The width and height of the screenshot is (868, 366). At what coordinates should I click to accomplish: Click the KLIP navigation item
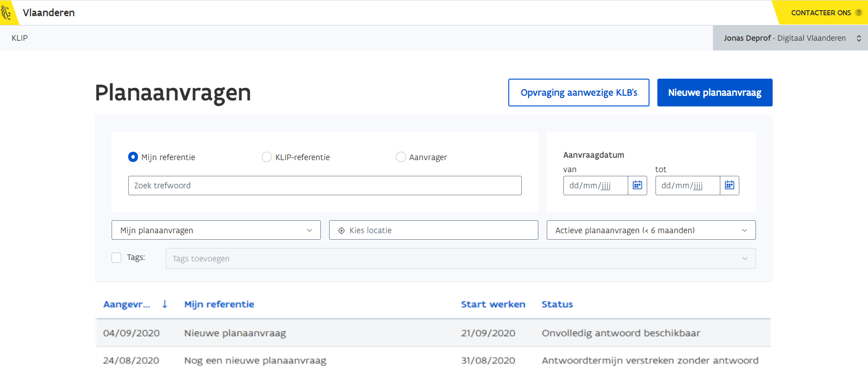click(19, 38)
